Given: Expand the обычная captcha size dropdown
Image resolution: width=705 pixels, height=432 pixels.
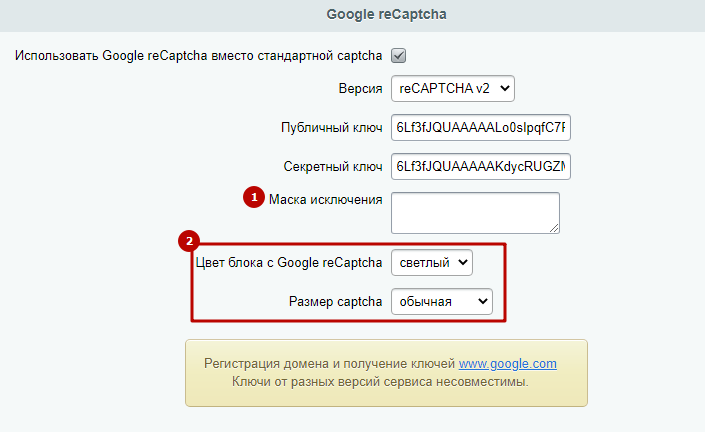Looking at the screenshot, I should [x=442, y=302].
